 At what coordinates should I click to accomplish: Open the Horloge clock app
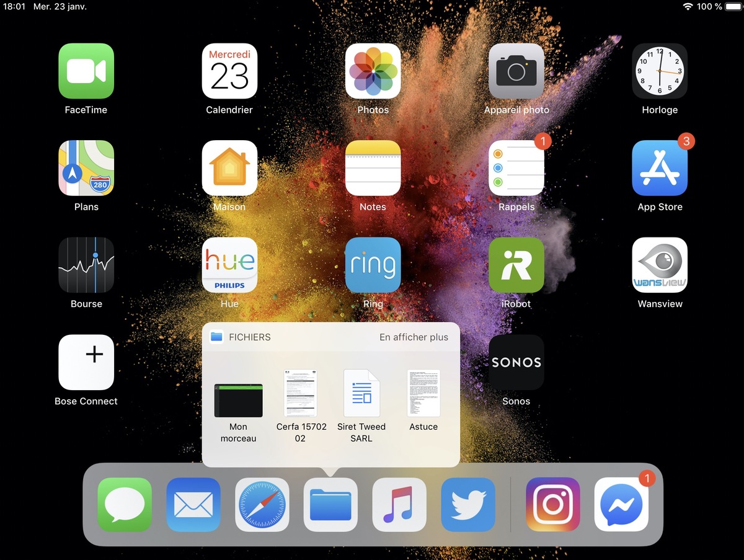(x=660, y=71)
